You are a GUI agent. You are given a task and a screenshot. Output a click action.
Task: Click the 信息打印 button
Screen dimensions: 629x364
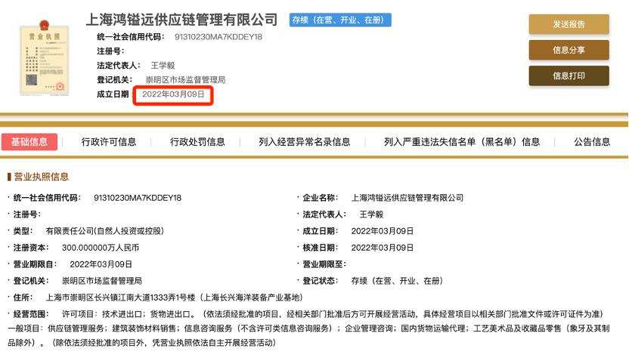tap(569, 76)
